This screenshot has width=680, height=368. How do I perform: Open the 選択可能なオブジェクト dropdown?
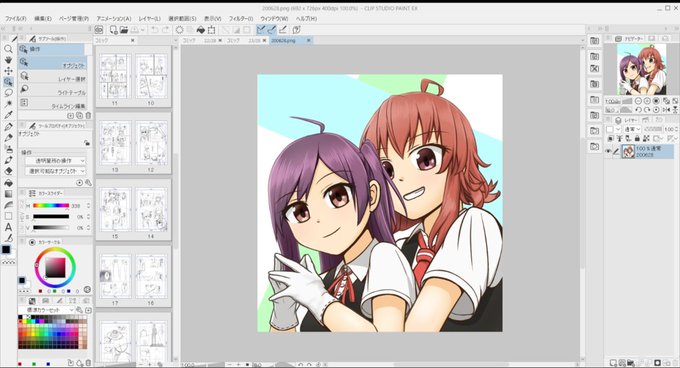[55, 171]
